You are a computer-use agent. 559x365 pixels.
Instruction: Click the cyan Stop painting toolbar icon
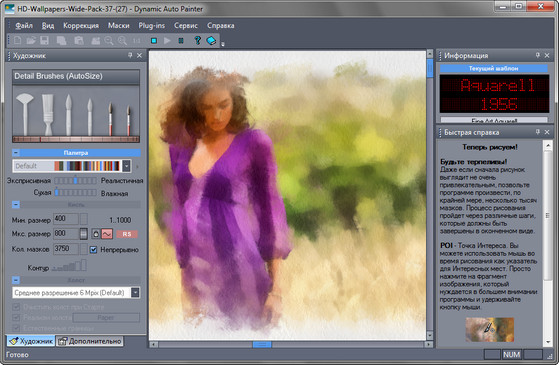pyautogui.click(x=154, y=41)
